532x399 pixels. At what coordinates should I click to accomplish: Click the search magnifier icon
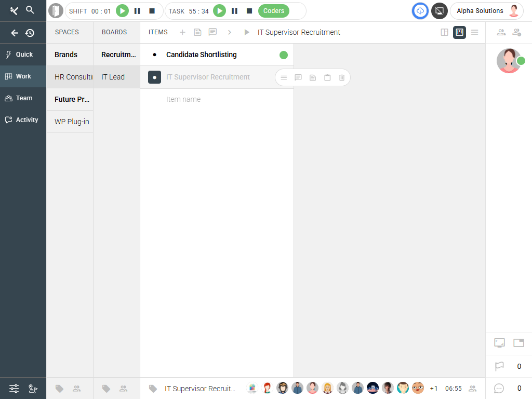click(x=30, y=10)
